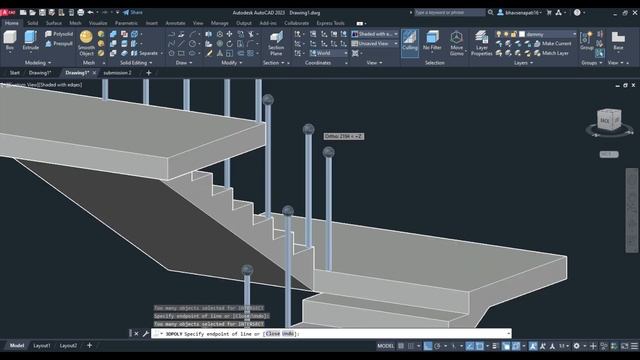The height and width of the screenshot is (360, 640).
Task: Click the Section Plane tool
Action: click(x=276, y=43)
